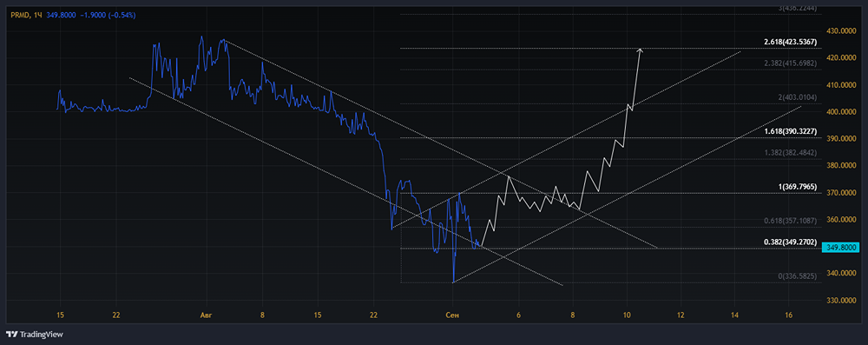Image resolution: width=868 pixels, height=345 pixels.
Task: Select the 1.618(390.3227) Fibonacci level label
Action: (x=791, y=132)
